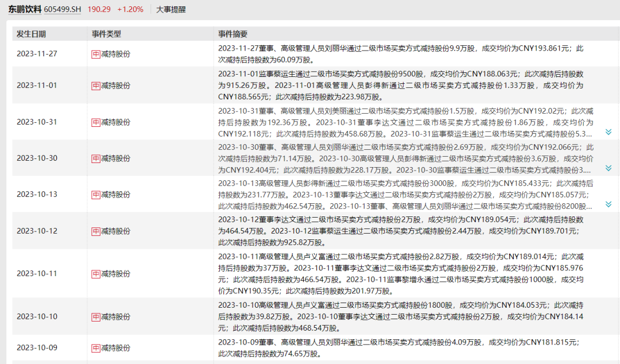Click 减持股份 text in the 2023-10-30 row

pyautogui.click(x=115, y=158)
